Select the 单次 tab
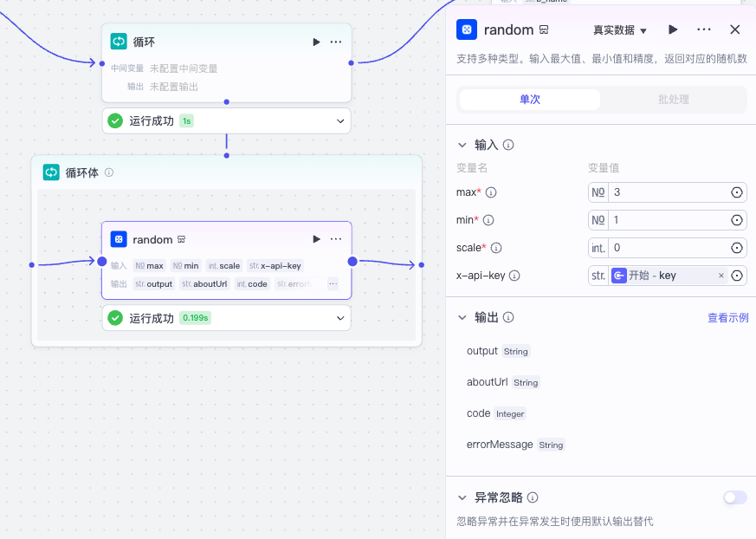Viewport: 756px width, 539px height. (529, 100)
